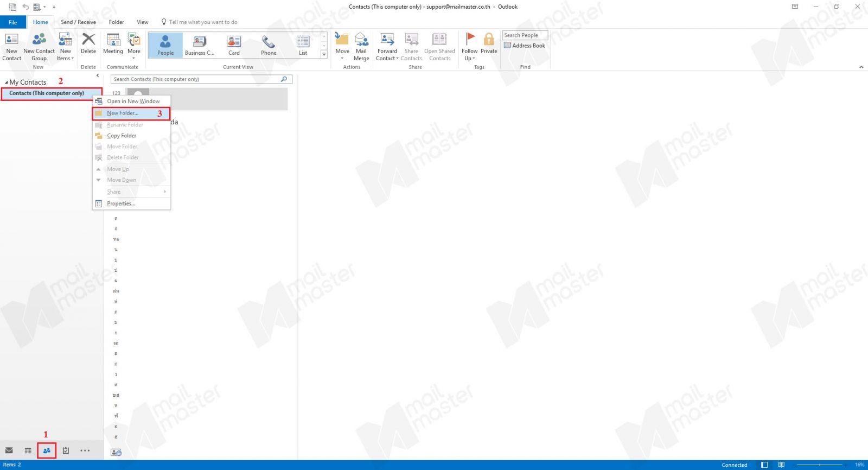The width and height of the screenshot is (868, 470).
Task: Switch to People navigation icon
Action: (47, 450)
